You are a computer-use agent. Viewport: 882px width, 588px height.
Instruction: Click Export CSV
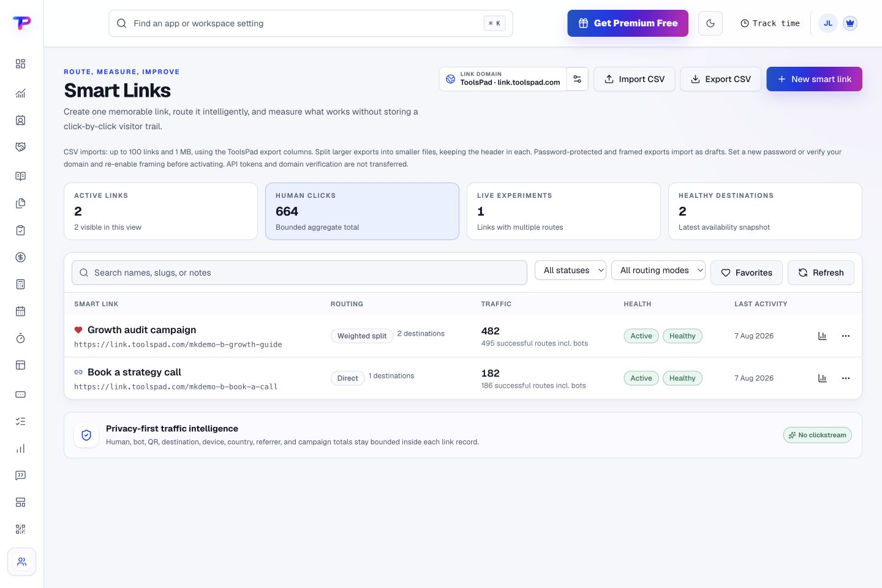[721, 79]
